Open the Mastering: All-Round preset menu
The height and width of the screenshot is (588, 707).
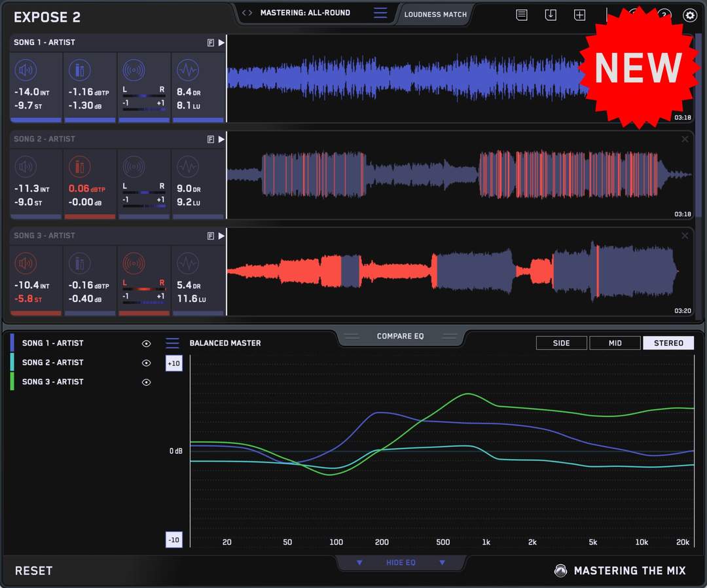(x=380, y=13)
